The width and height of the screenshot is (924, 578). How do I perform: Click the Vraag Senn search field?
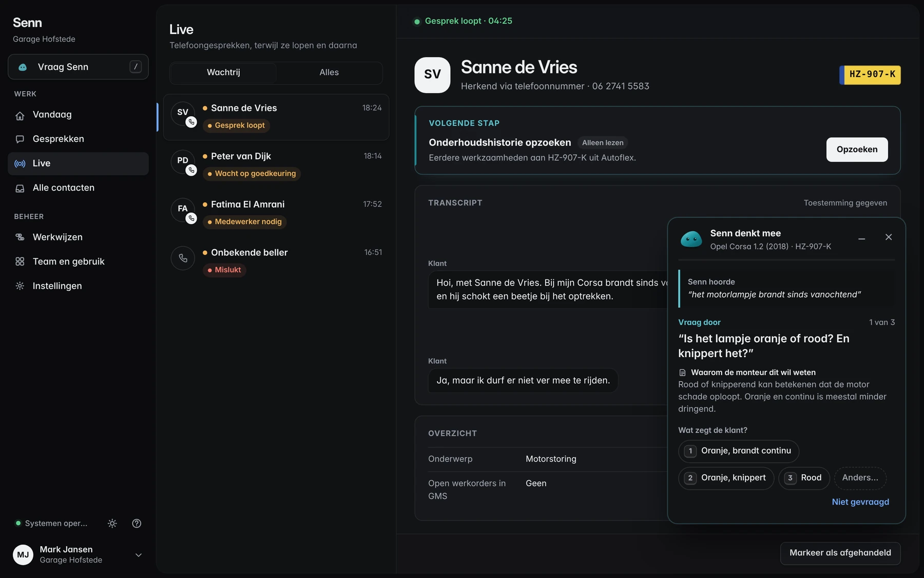pos(78,67)
